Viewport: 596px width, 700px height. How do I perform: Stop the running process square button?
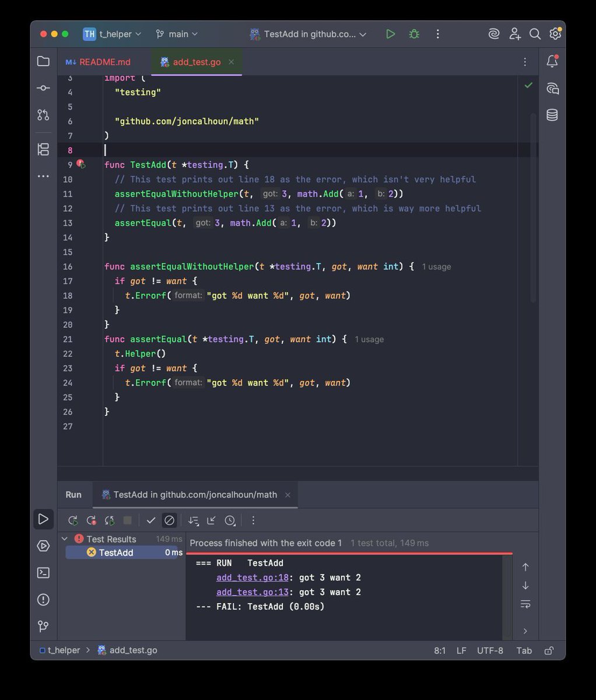(128, 520)
